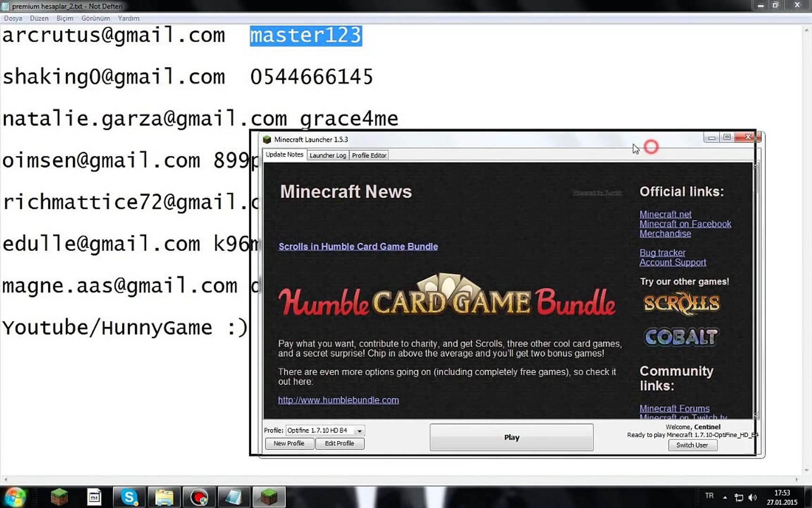This screenshot has height=508, width=812.
Task: Click the Cobalt game logo
Action: [681, 337]
